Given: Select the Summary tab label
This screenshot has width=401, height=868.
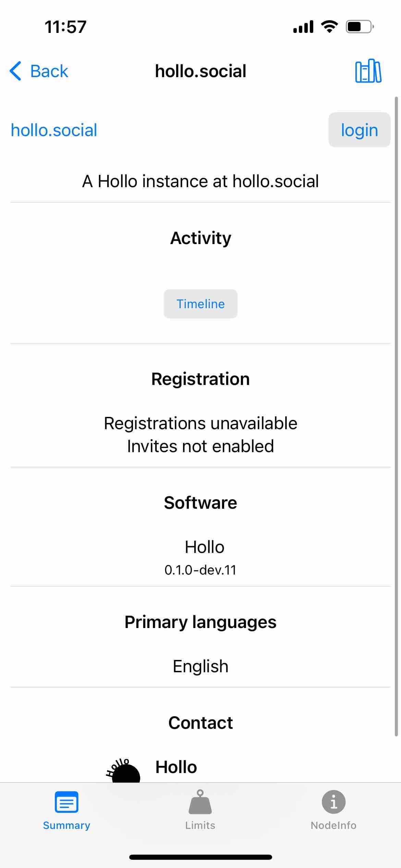Looking at the screenshot, I should coord(66,825).
